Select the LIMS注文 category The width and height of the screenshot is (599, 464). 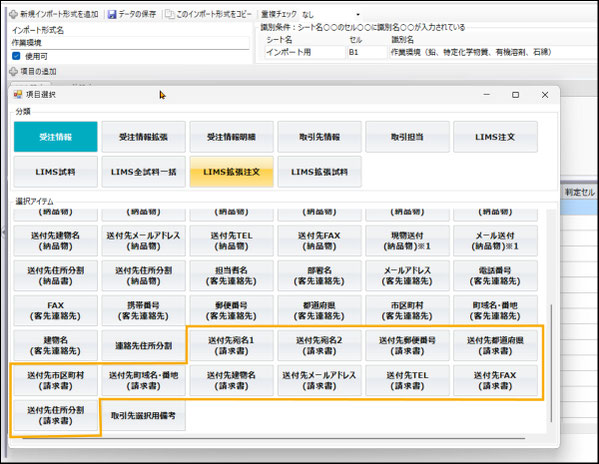(x=495, y=137)
